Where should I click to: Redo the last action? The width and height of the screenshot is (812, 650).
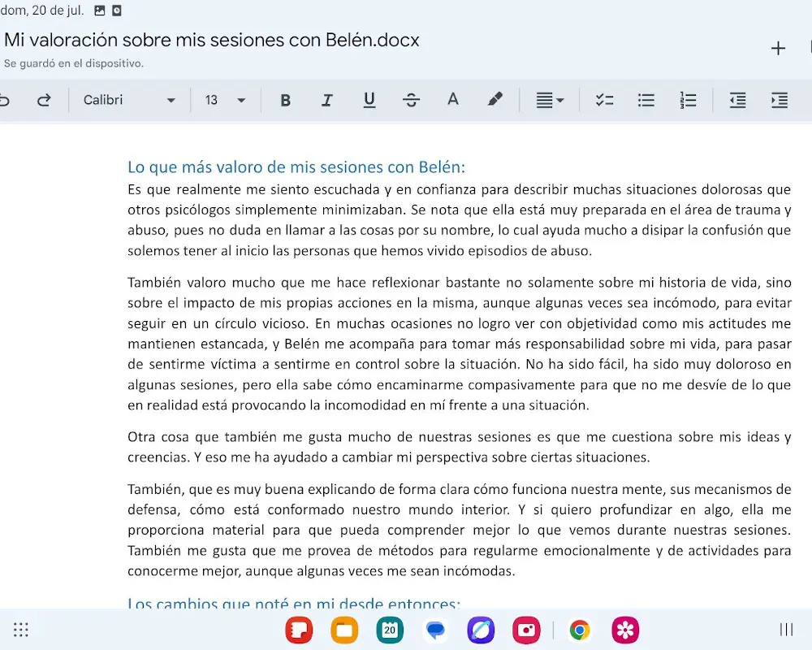click(x=45, y=100)
